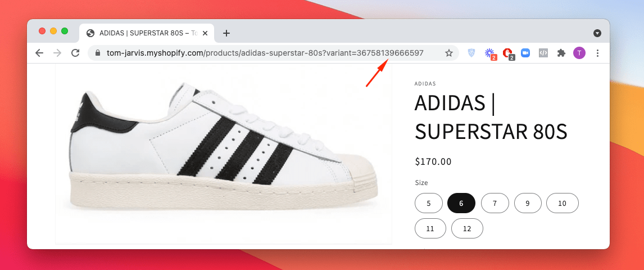Expand the tab search dropdown arrow
Viewport: 644px width, 270px height.
pos(597,33)
